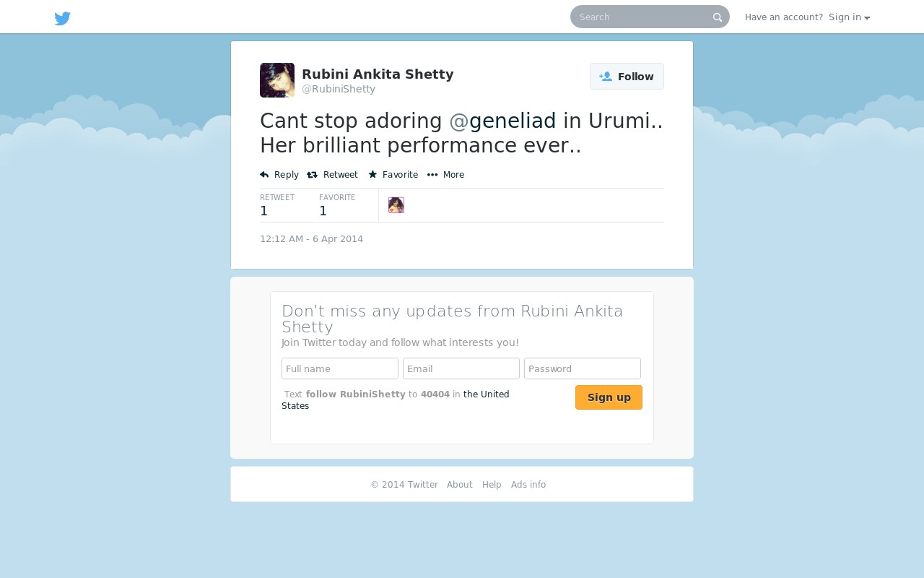Follow Rubini Ankita Shetty
This screenshot has width=924, height=578.
coord(627,77)
